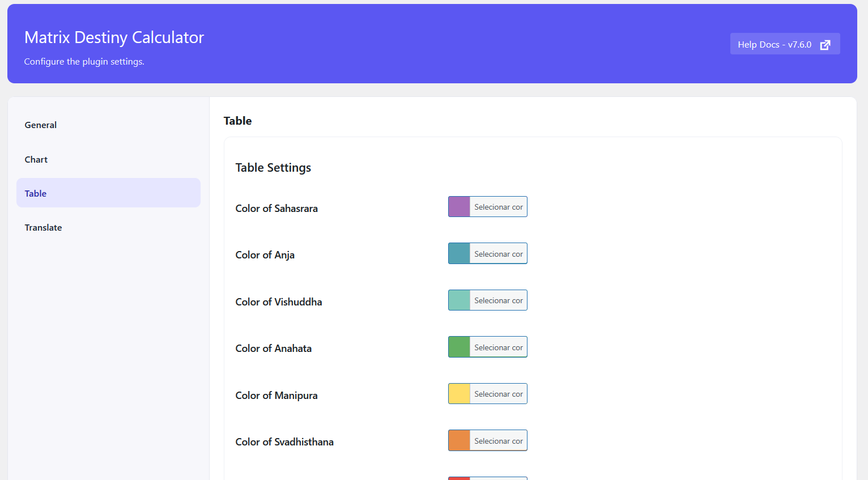
Task: Click the teal Vishuddha color swatch
Action: tap(459, 300)
